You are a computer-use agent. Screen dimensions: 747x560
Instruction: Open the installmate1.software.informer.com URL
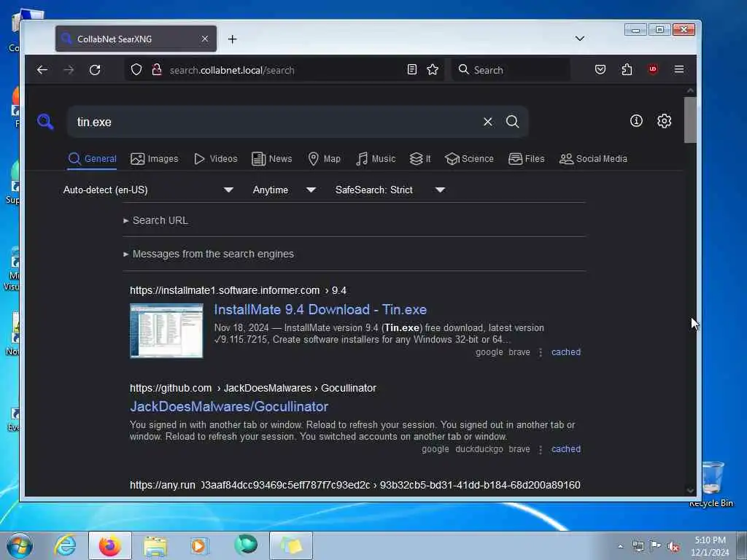(239, 290)
